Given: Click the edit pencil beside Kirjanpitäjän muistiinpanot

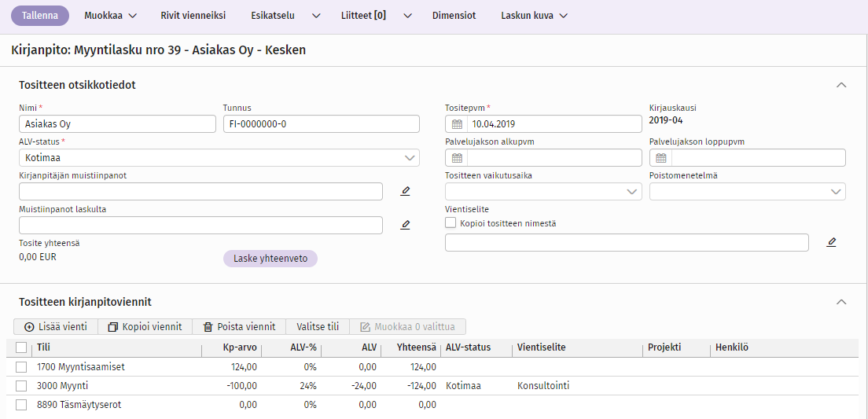Looking at the screenshot, I should pos(406,192).
